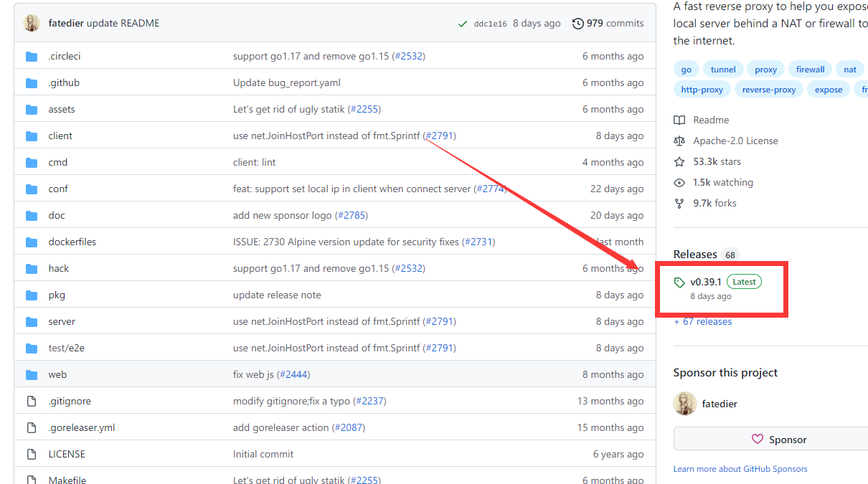Viewport: 868px width, 484px height.
Task: Open pull request #2774 link
Action: tap(490, 189)
